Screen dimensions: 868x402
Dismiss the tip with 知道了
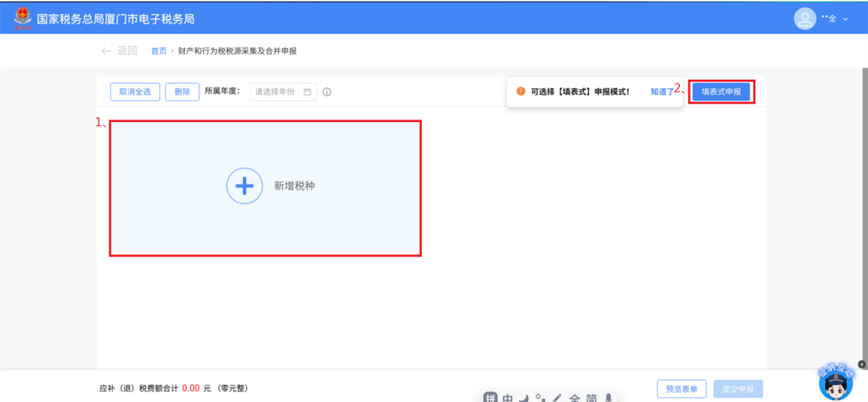661,92
